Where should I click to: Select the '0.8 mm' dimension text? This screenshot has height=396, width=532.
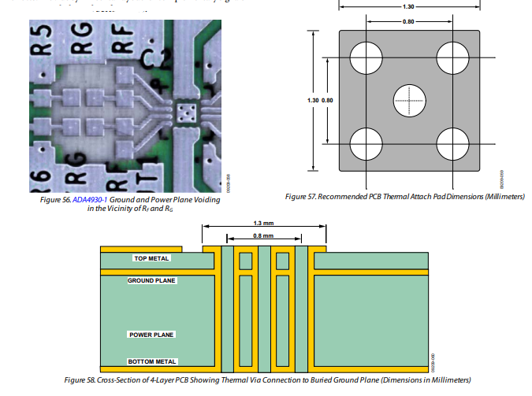point(263,235)
